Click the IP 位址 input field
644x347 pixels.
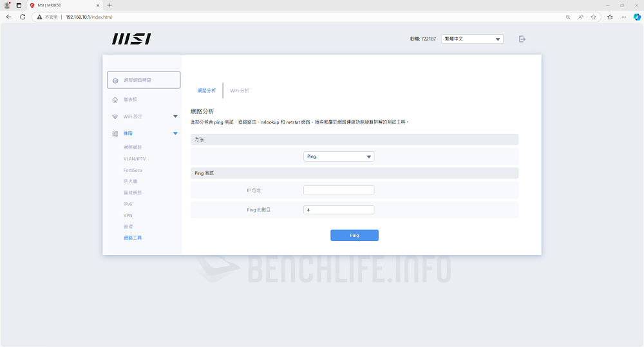click(339, 190)
